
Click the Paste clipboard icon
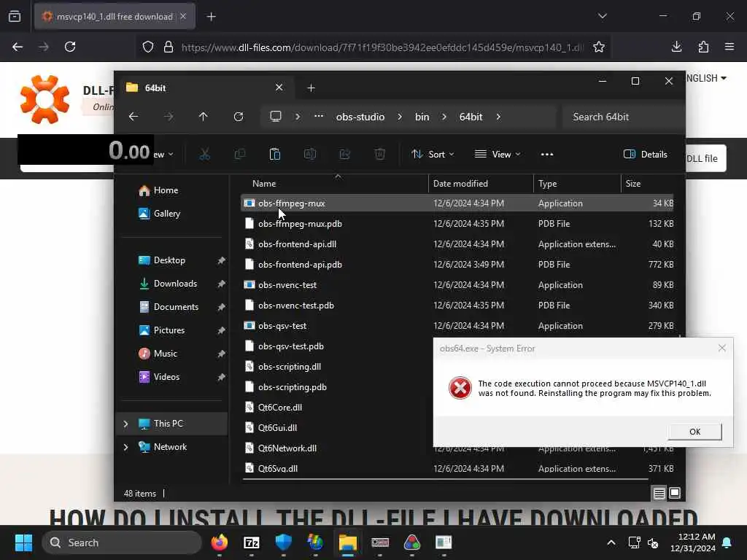[x=275, y=155]
